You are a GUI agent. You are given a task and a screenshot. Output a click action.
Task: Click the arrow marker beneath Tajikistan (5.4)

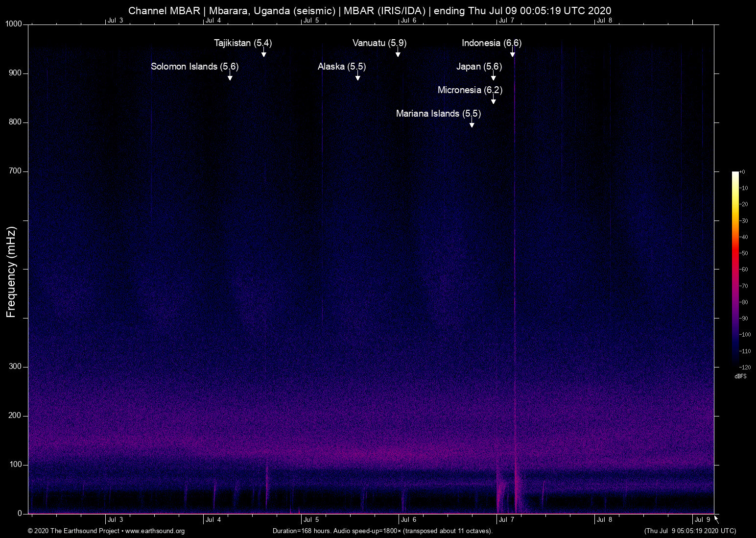[x=263, y=53]
